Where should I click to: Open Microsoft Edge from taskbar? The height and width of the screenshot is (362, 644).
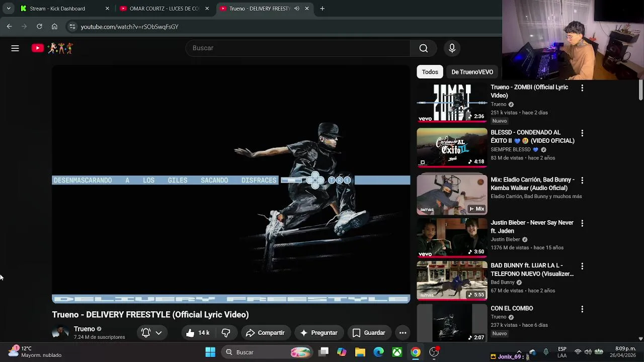pyautogui.click(x=378, y=352)
